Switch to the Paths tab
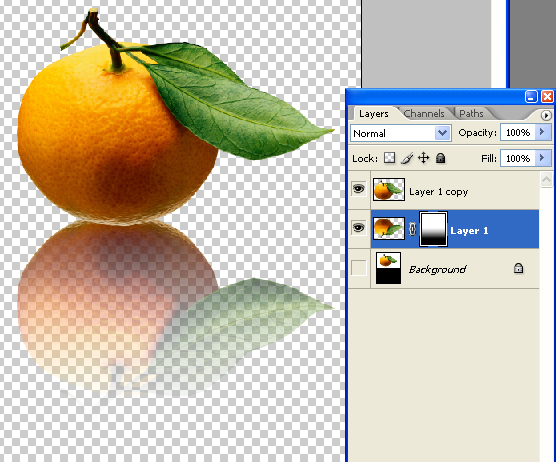The width and height of the screenshot is (556, 462). point(471,113)
